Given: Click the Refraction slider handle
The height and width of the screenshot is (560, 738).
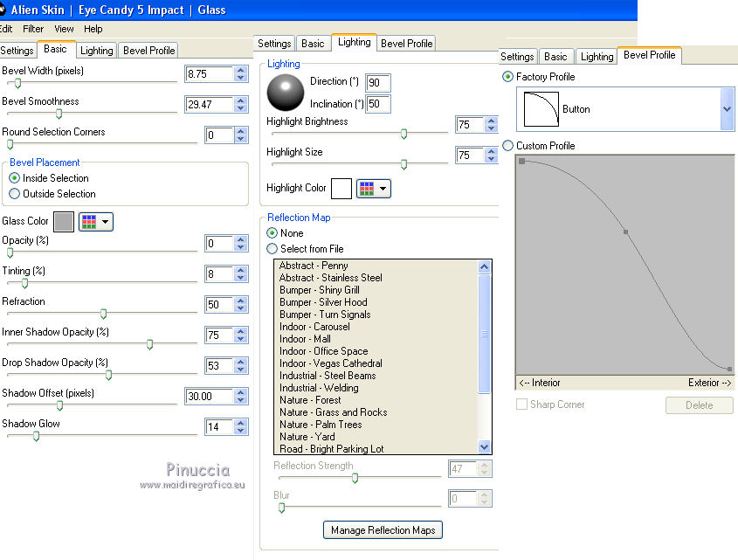Looking at the screenshot, I should [x=103, y=314].
